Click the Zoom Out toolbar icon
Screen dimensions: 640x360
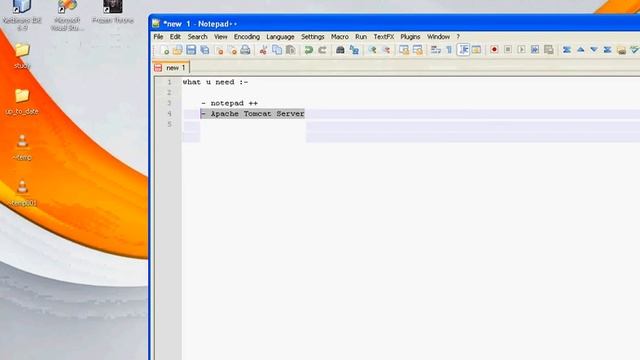point(386,50)
